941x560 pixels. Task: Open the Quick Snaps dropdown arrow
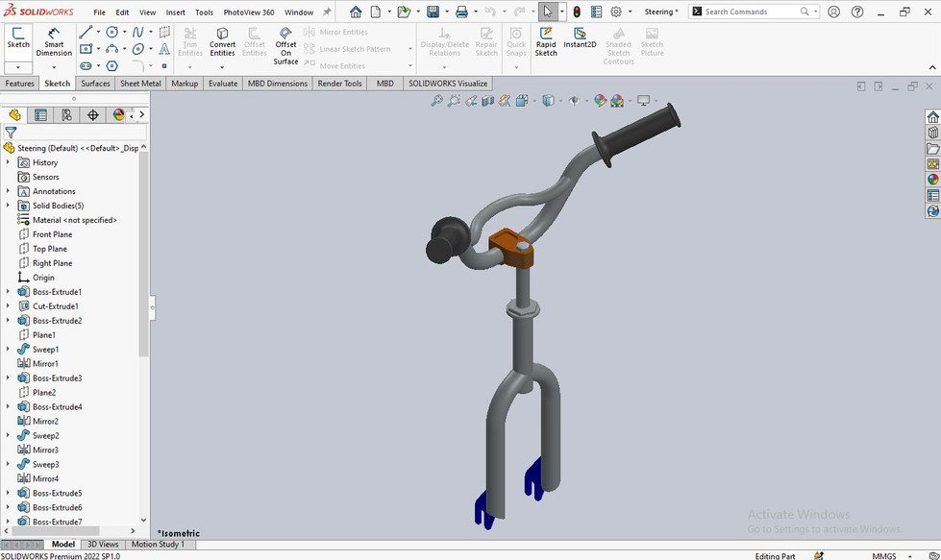[x=516, y=67]
